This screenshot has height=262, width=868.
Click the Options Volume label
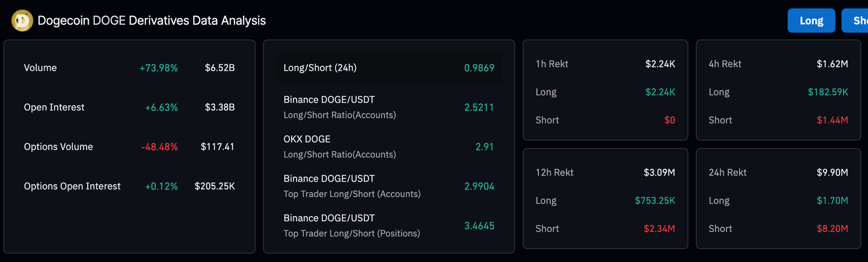(58, 147)
